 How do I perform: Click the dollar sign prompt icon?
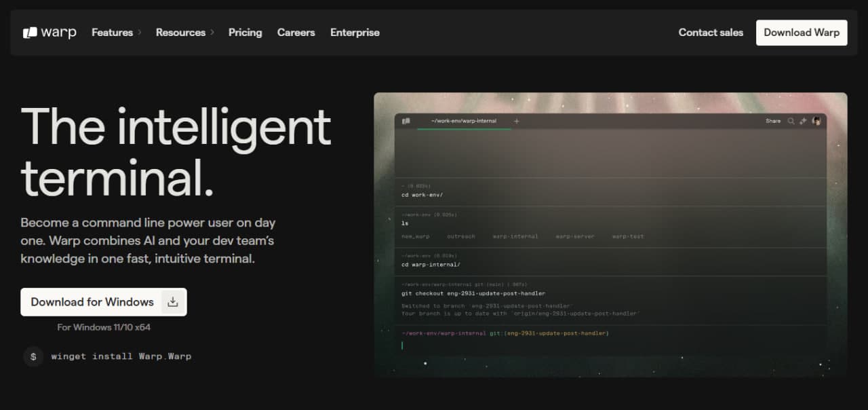33,356
